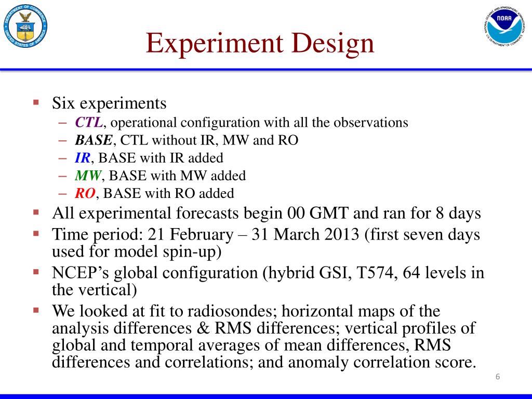Click "CTL without IR, MW and RO"
Viewport: 532px width, 399px height.
click(x=209, y=140)
